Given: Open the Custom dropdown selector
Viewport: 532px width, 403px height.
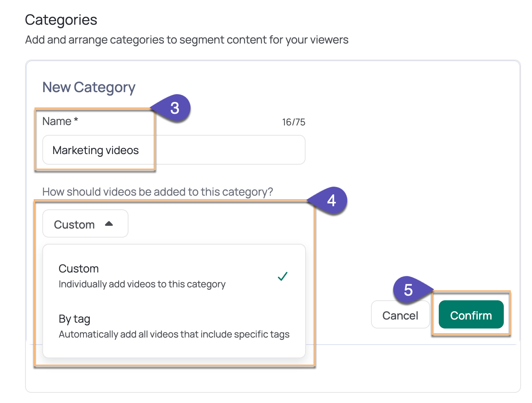Looking at the screenshot, I should (x=85, y=223).
